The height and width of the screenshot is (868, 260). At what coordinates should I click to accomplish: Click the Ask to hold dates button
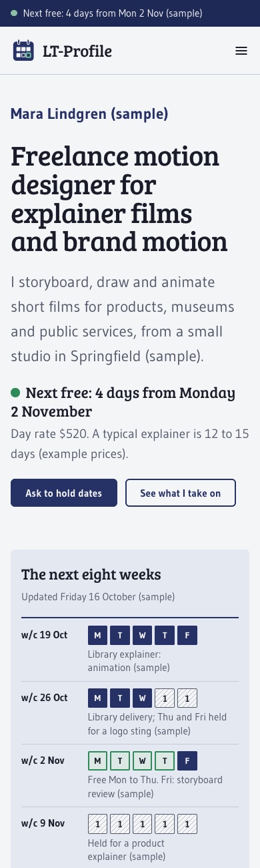click(64, 493)
